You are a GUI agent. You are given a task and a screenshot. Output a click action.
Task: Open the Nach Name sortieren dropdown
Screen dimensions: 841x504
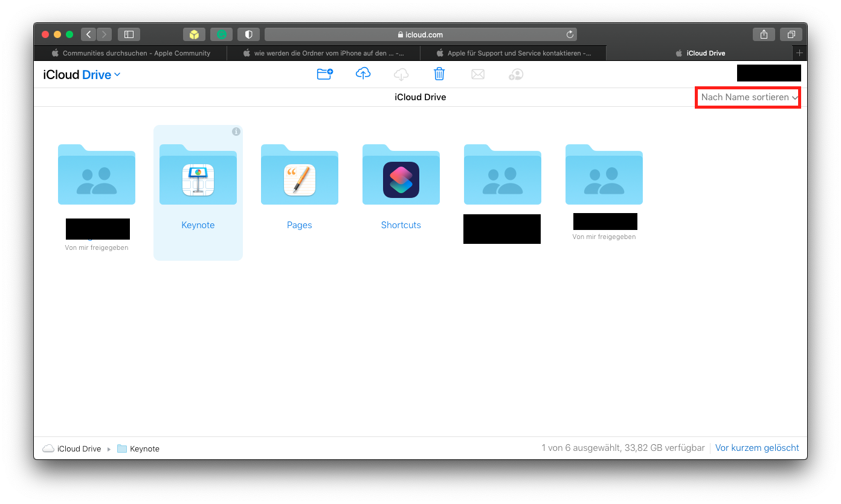(749, 97)
